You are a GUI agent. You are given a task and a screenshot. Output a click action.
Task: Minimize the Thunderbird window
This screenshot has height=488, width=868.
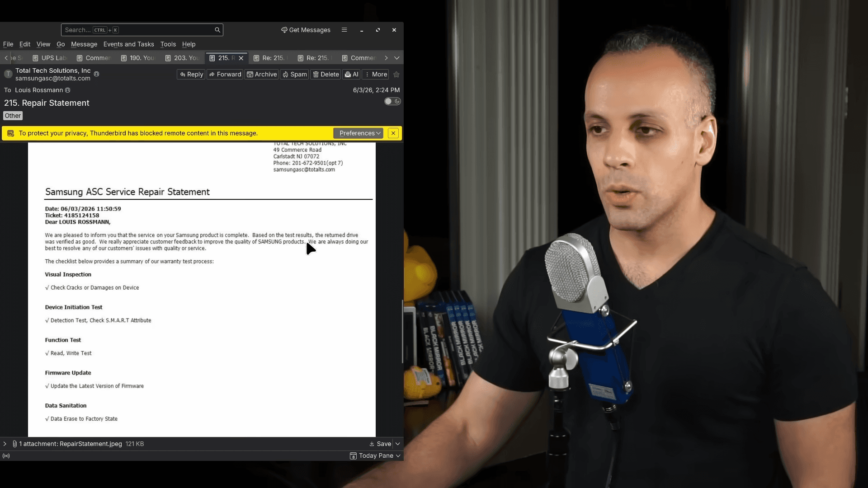(x=362, y=30)
